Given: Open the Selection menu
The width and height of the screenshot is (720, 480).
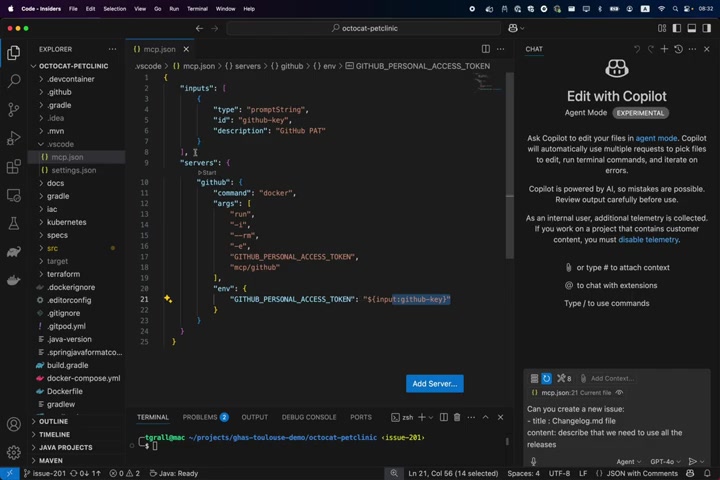Looking at the screenshot, I should pyautogui.click(x=114, y=9).
